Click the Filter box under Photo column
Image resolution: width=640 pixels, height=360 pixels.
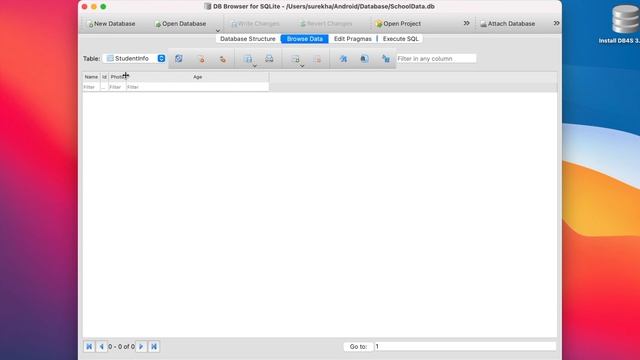117,87
